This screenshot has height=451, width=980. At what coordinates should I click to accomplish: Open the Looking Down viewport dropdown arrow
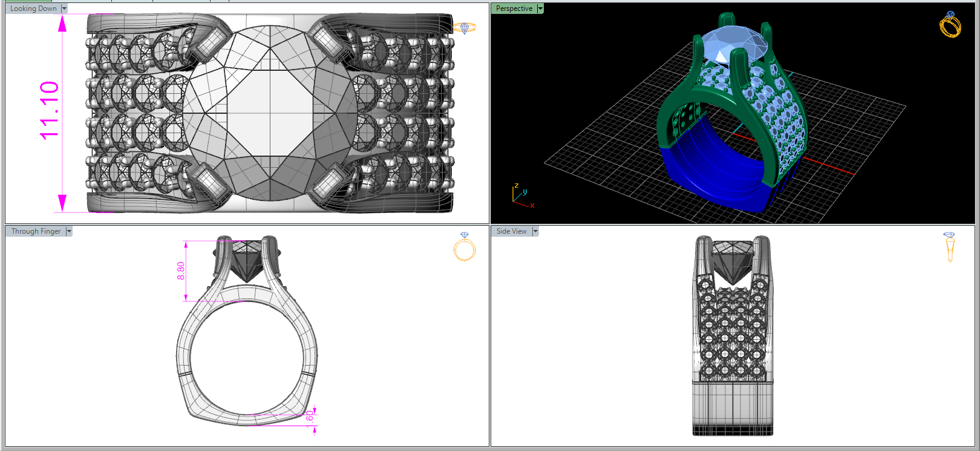click(x=64, y=8)
